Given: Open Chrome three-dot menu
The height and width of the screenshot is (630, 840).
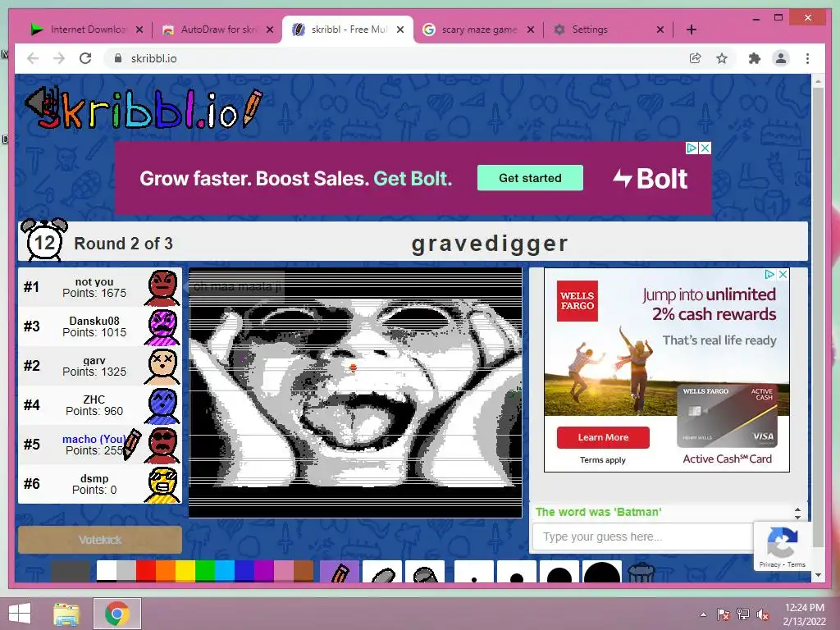Looking at the screenshot, I should (x=807, y=58).
